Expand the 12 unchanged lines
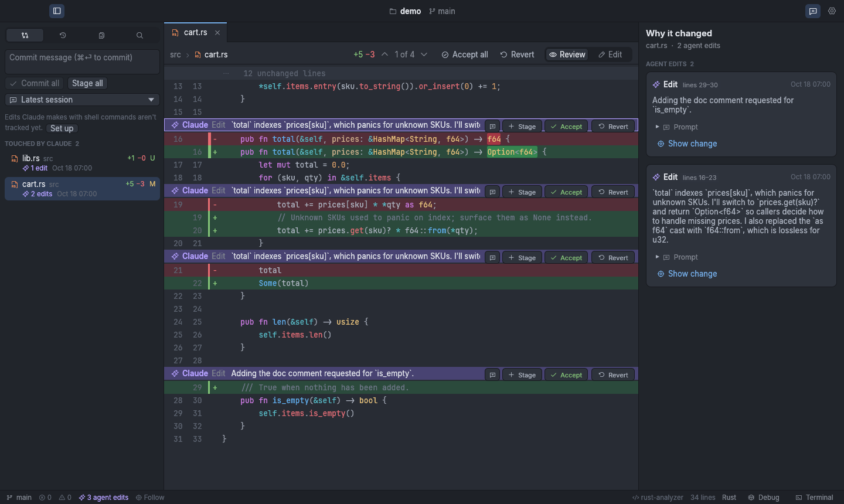 [401, 73]
